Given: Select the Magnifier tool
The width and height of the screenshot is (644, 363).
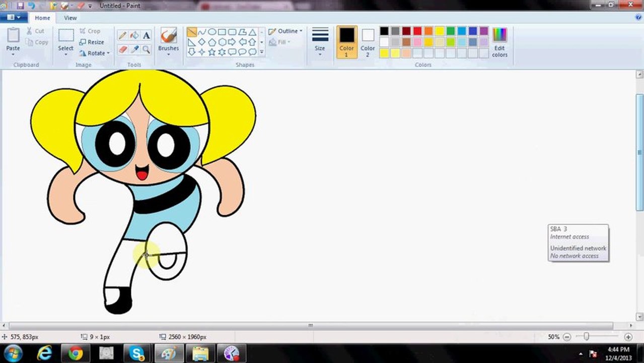Looking at the screenshot, I should [x=147, y=49].
